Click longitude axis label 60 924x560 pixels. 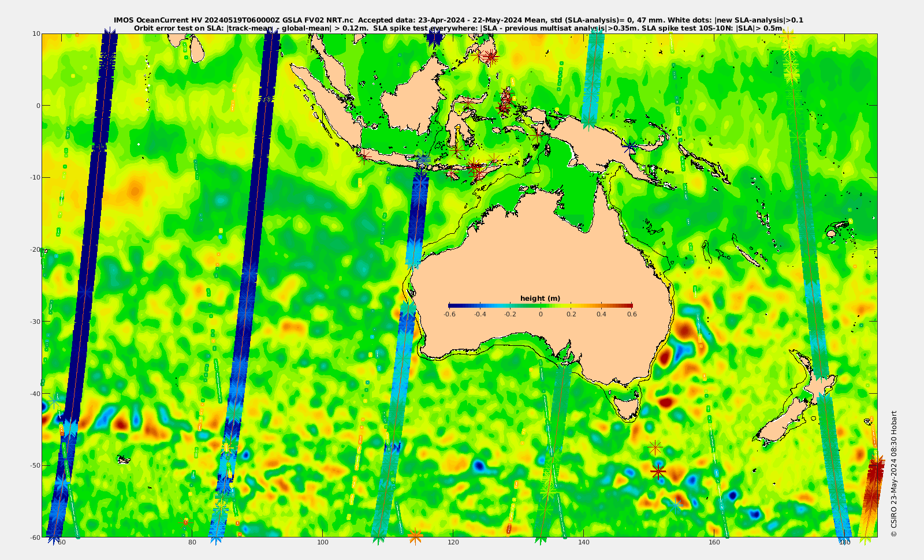click(62, 543)
